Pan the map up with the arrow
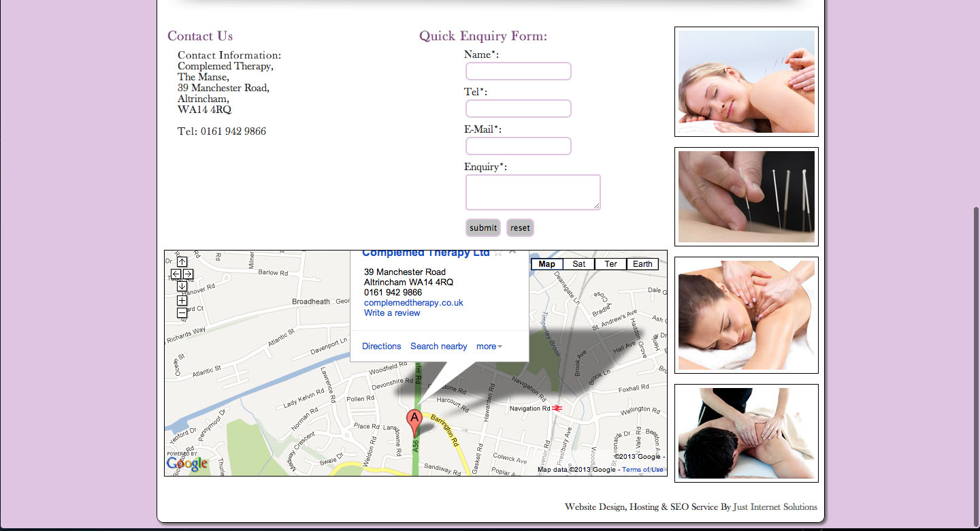Screen dimensions: 980x531 pos(182,261)
